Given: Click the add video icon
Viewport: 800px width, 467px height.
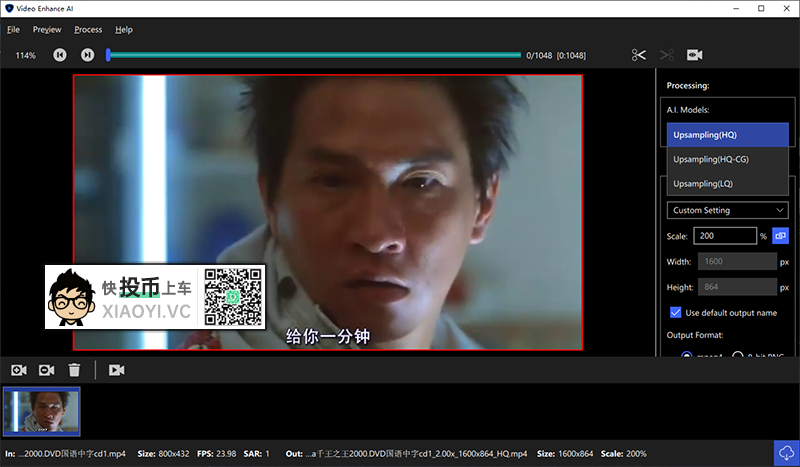Looking at the screenshot, I should pyautogui.click(x=19, y=370).
